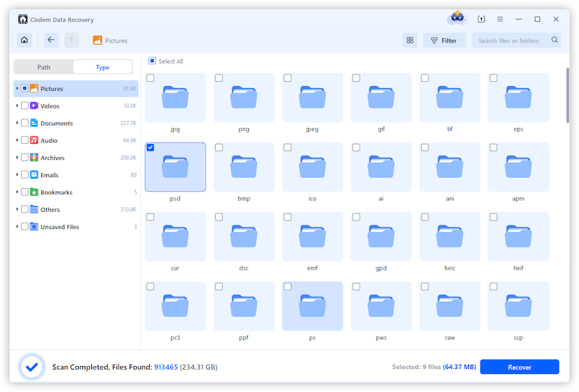
Task: Open the heic folder
Action: coord(449,237)
